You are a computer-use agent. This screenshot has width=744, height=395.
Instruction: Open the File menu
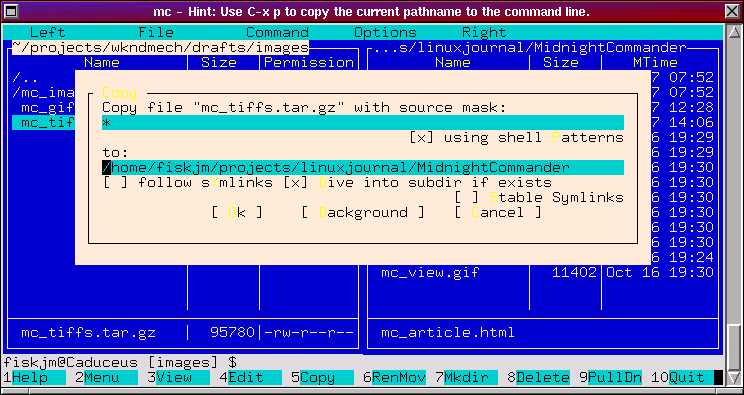coord(156,33)
